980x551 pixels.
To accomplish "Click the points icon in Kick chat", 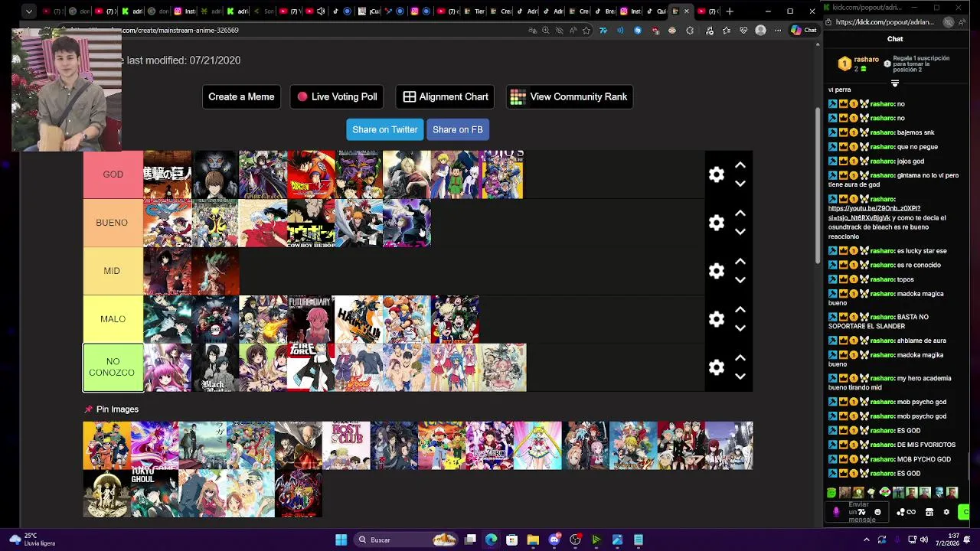I will pos(900,512).
